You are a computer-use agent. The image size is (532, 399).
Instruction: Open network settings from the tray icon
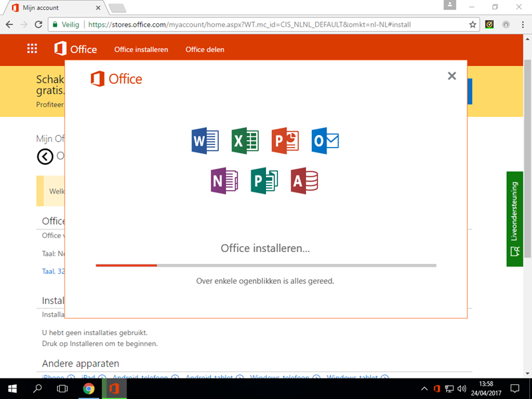pos(450,388)
